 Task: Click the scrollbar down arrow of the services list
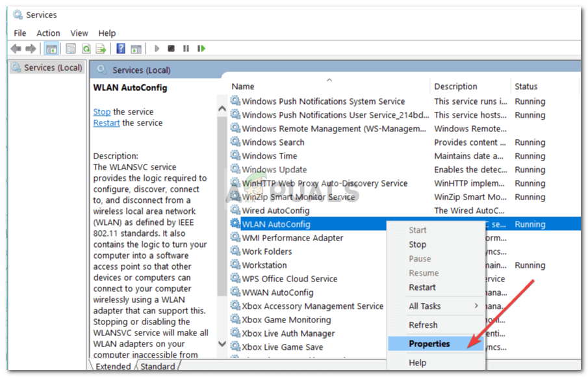(222, 344)
